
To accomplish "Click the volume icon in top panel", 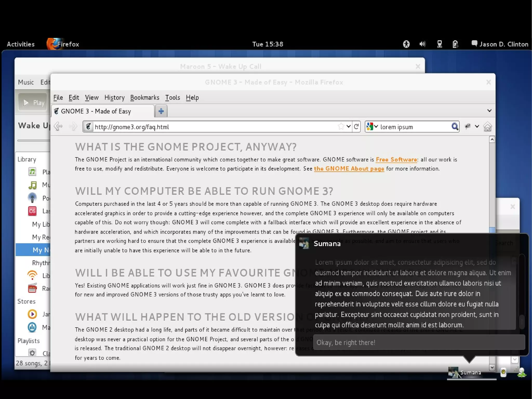I will point(422,44).
